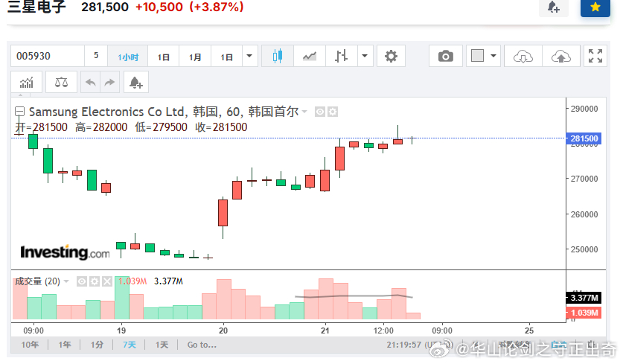Click the 3.377M volume axis label
Image resolution: width=623 pixels, height=364 pixels.
(x=584, y=298)
